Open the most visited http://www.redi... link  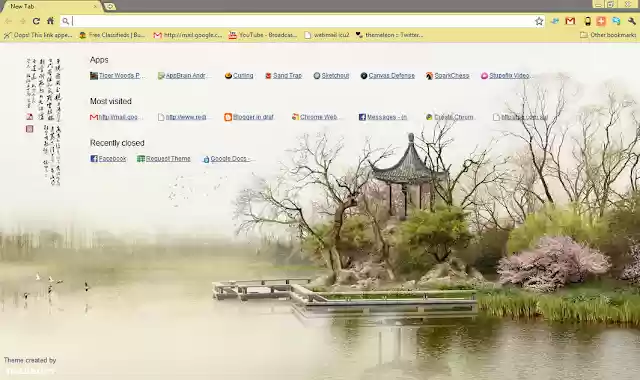(183, 117)
